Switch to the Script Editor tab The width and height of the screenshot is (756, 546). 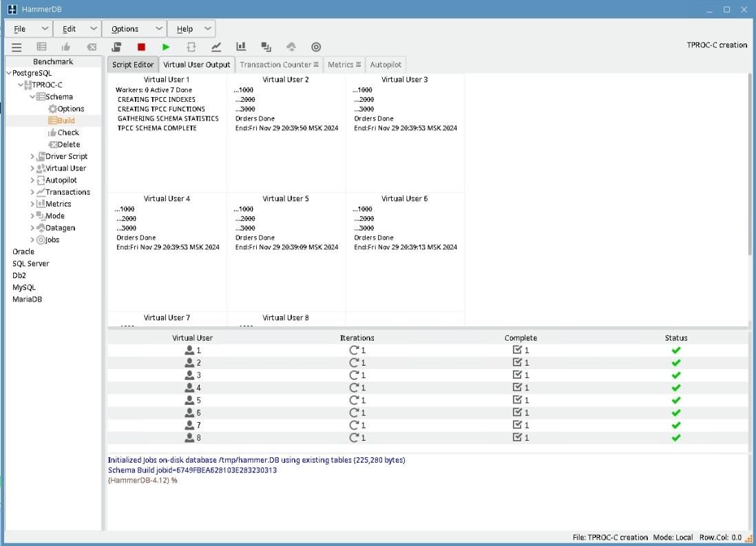133,65
